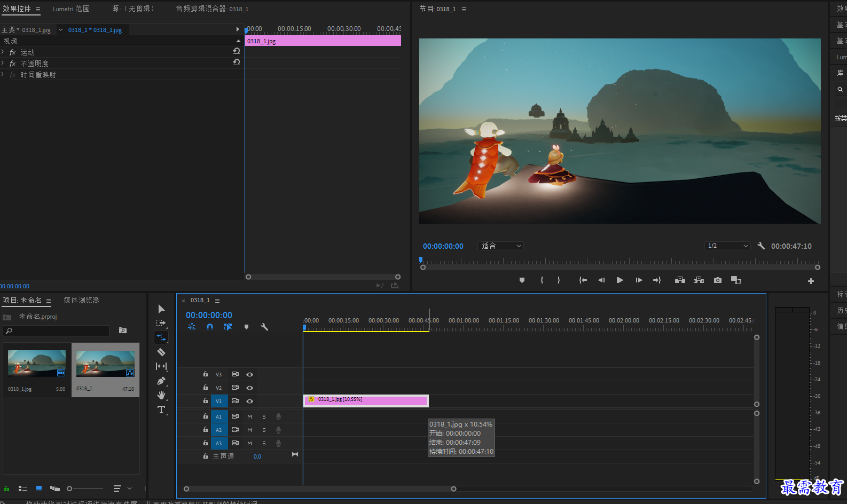Click Lift button in Program monitor
The height and width of the screenshot is (504, 847).
pyautogui.click(x=680, y=280)
